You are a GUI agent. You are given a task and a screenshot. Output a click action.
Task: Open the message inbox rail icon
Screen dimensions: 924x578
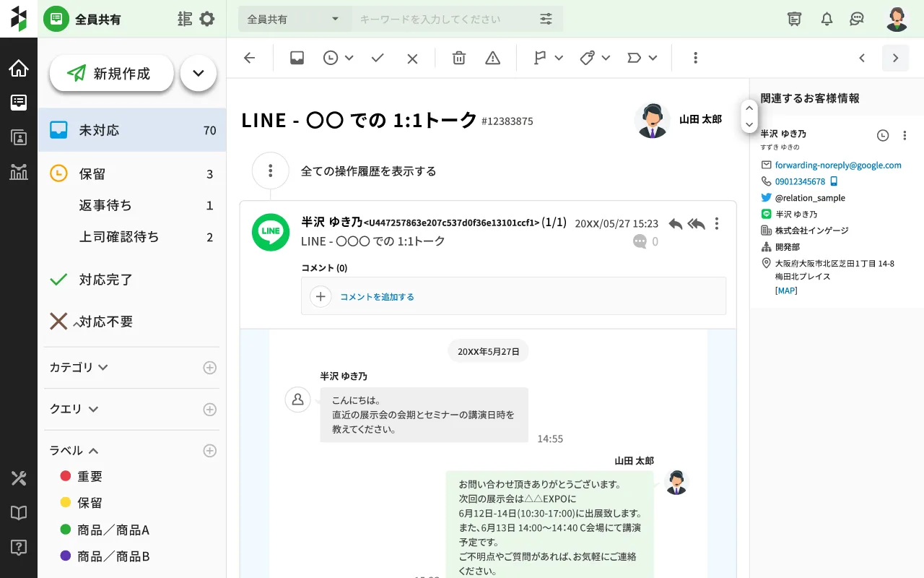click(x=19, y=103)
